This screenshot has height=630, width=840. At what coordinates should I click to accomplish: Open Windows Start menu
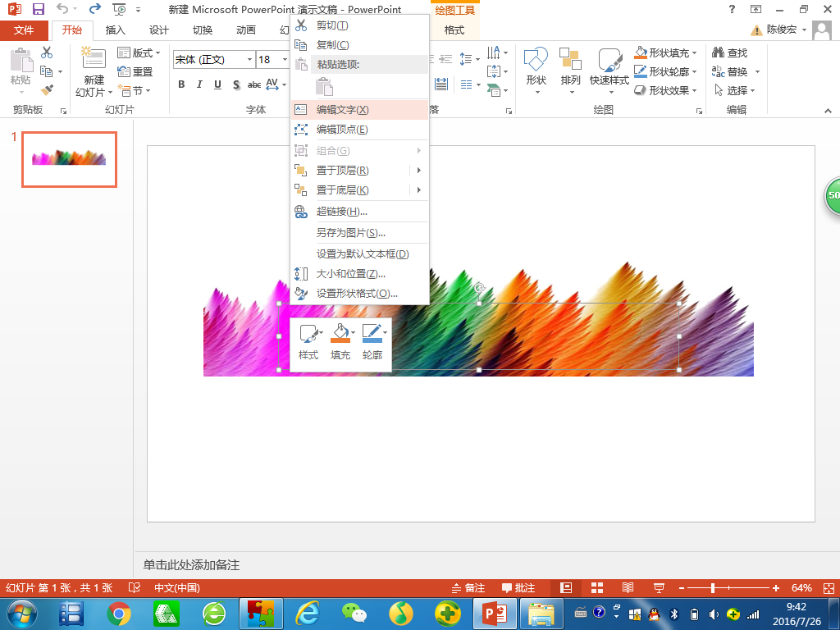(22, 614)
